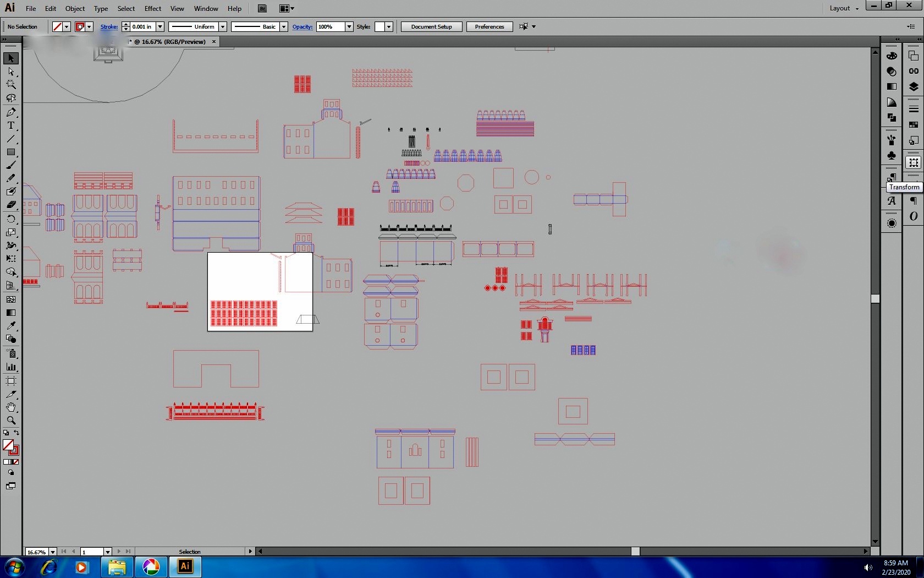Open the Select menu

coord(126,8)
